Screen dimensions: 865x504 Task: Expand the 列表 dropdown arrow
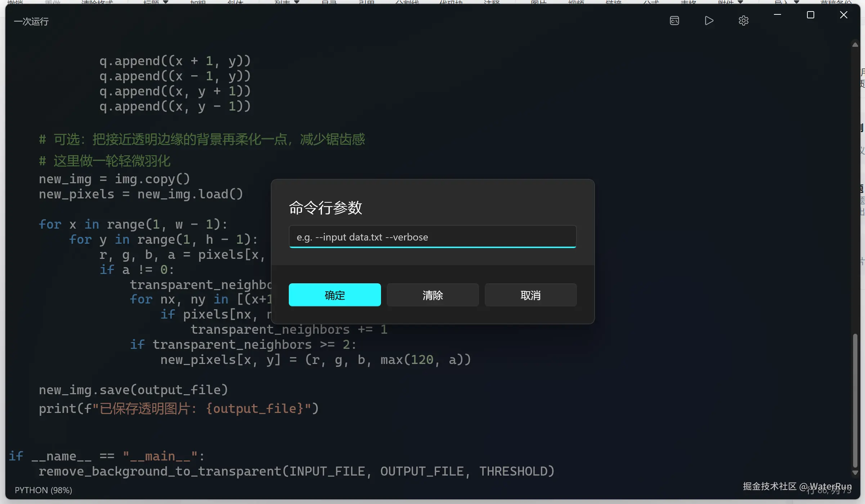(x=297, y=2)
